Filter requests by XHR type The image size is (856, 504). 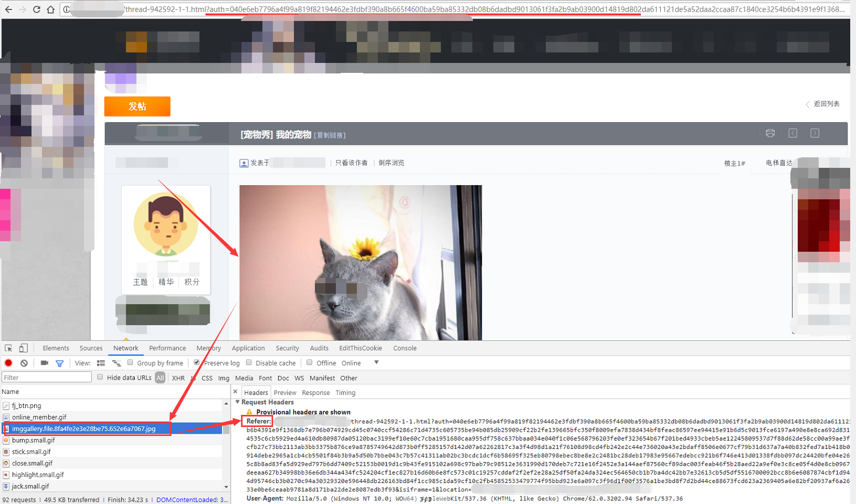pyautogui.click(x=178, y=378)
